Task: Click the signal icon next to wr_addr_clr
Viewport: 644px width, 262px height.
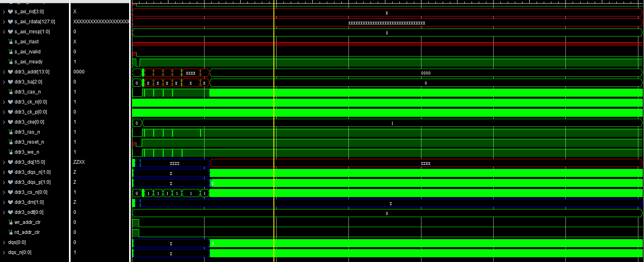Action: pyautogui.click(x=10, y=222)
